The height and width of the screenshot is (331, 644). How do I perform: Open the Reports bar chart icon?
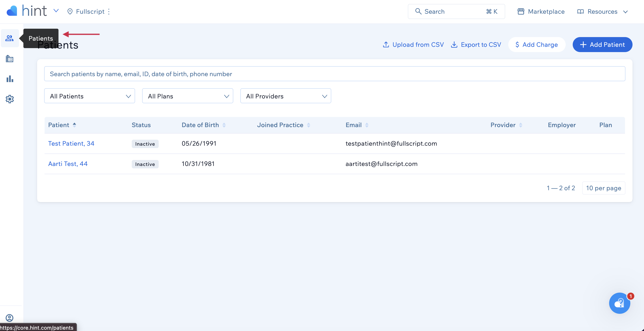[9, 79]
